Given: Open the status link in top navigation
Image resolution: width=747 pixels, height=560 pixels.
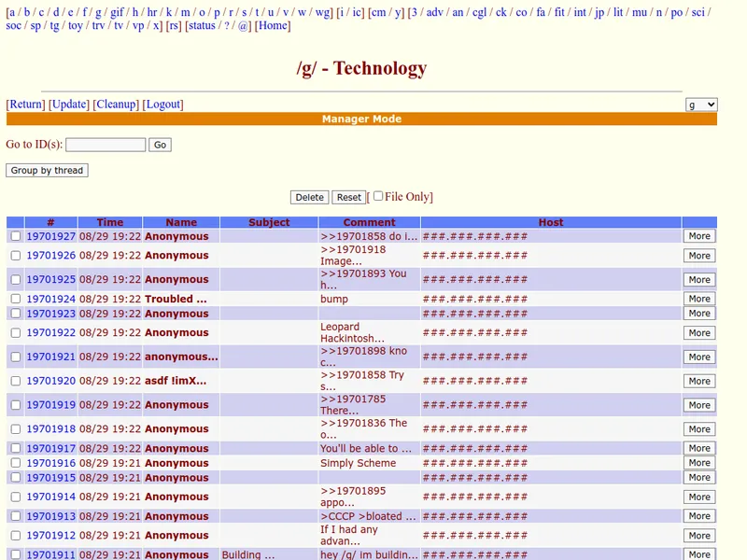Looking at the screenshot, I should [x=202, y=26].
